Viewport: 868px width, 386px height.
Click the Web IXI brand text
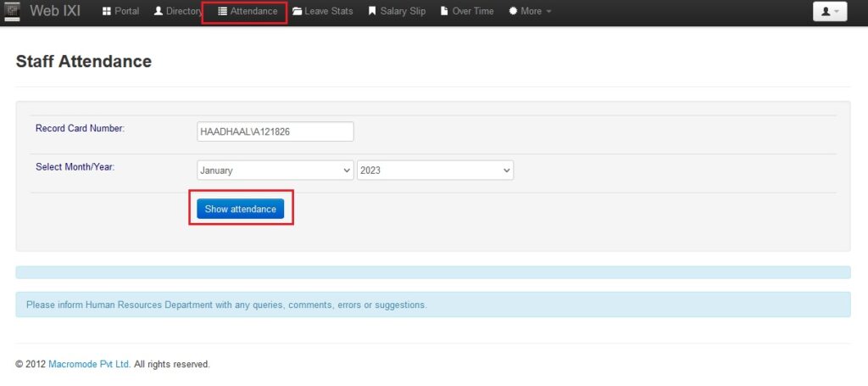pos(55,12)
